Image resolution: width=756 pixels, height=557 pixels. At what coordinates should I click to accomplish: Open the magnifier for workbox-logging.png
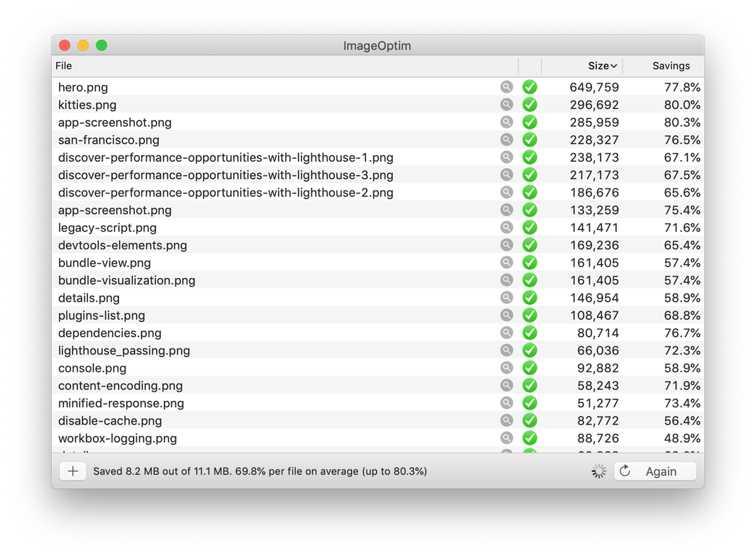507,438
